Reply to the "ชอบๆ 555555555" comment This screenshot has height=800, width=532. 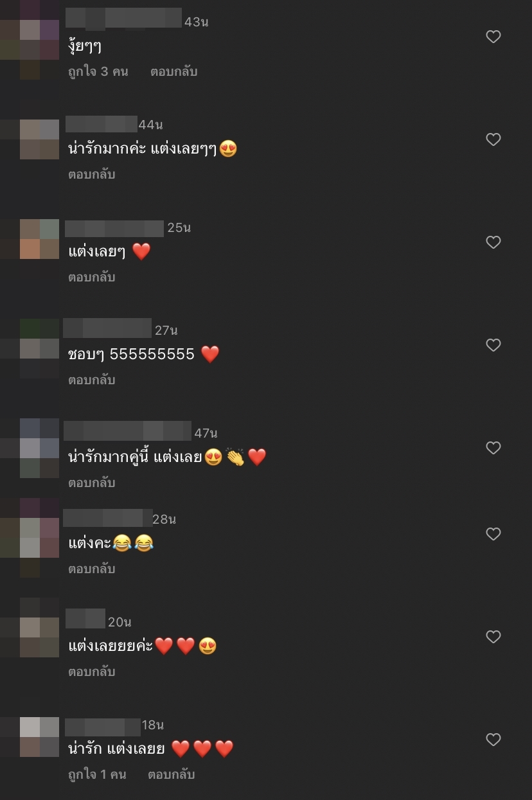(92, 380)
